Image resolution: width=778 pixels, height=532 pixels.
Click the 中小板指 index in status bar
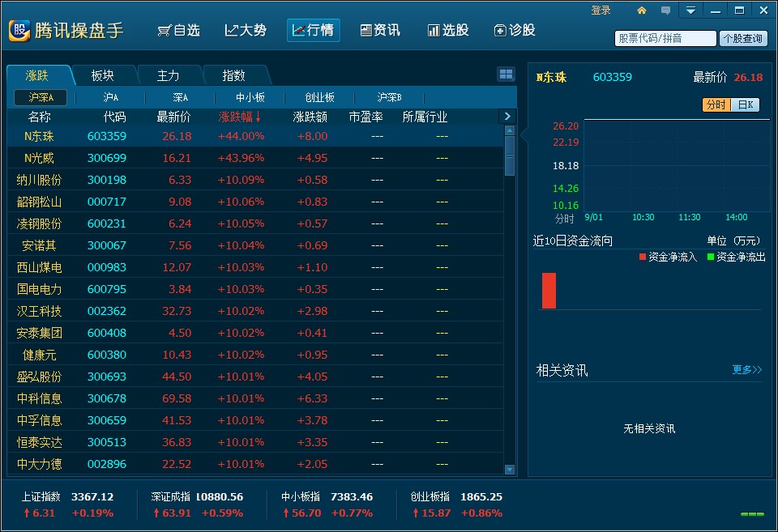tap(327, 504)
